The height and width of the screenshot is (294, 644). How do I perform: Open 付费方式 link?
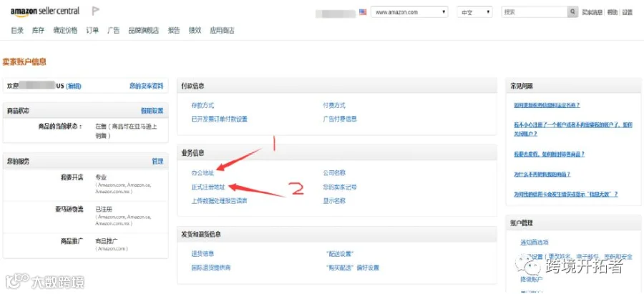(334, 106)
